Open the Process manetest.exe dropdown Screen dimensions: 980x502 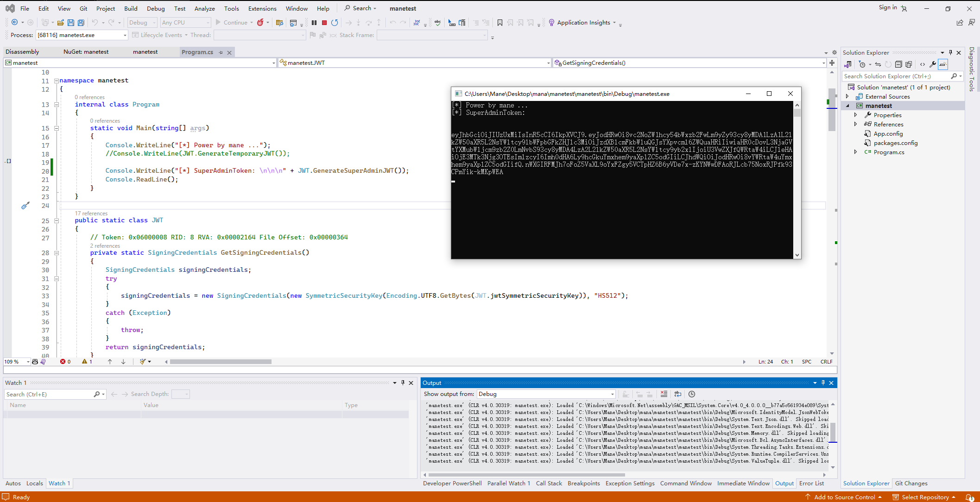pos(82,35)
